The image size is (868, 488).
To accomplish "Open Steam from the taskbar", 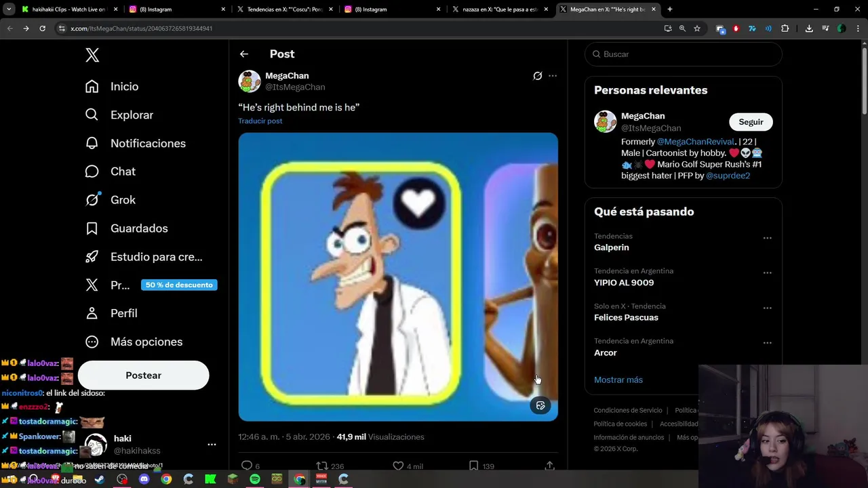I will tap(100, 479).
